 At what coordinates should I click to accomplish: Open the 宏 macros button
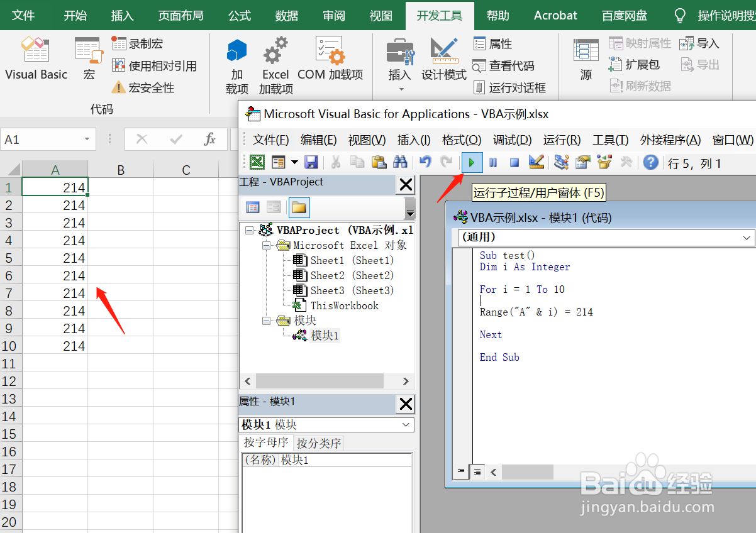[89, 58]
